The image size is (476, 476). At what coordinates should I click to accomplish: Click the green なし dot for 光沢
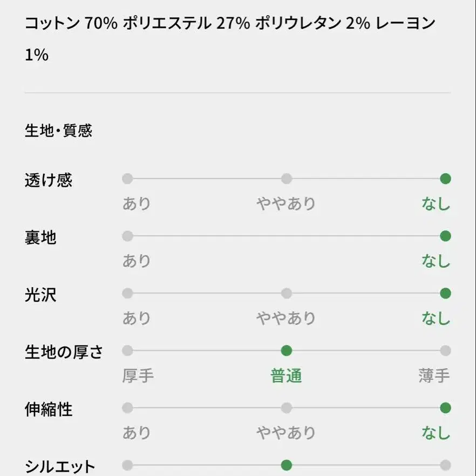445,293
